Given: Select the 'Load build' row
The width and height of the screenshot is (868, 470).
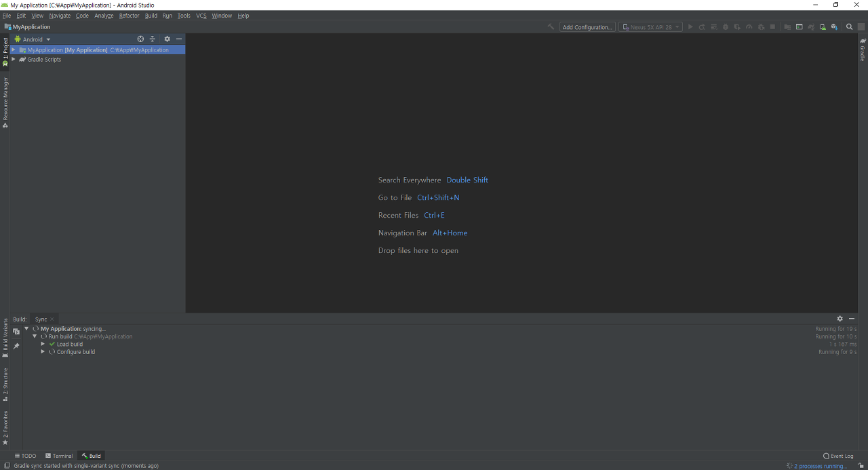Looking at the screenshot, I should [x=441, y=344].
